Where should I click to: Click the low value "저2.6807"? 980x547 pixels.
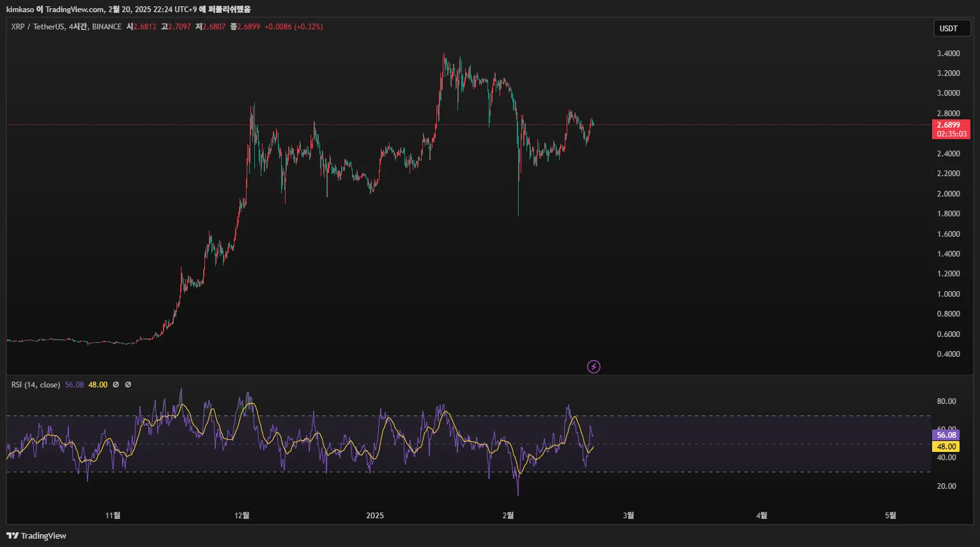coord(210,27)
